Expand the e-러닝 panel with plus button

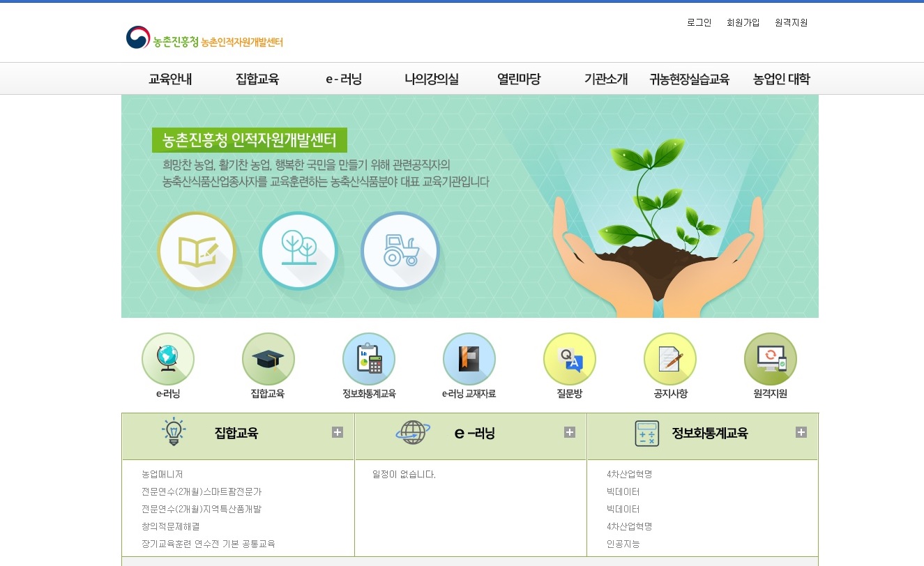click(x=570, y=432)
